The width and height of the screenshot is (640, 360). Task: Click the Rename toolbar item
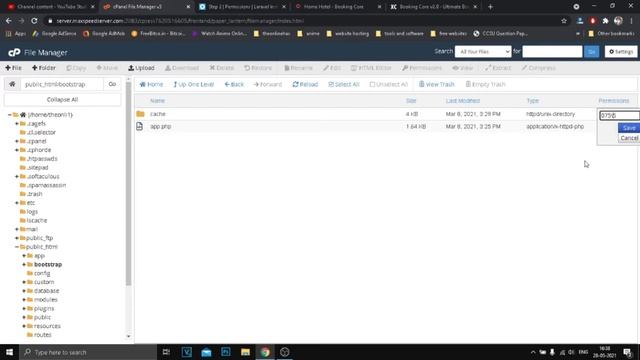click(x=298, y=68)
